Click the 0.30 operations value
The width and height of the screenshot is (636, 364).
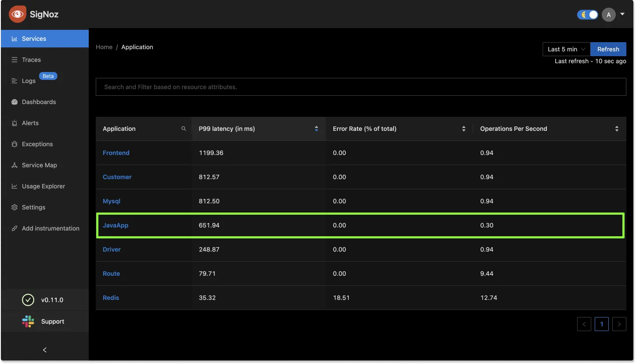(x=487, y=225)
